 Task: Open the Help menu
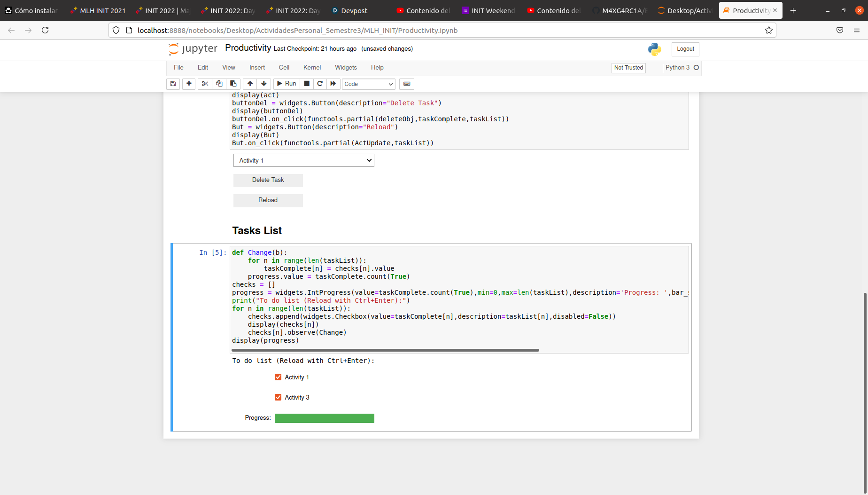[377, 68]
